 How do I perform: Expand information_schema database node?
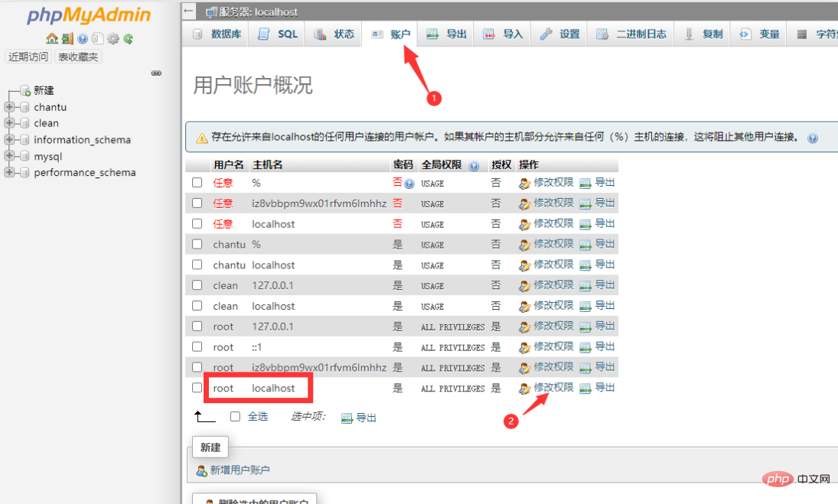[9, 139]
